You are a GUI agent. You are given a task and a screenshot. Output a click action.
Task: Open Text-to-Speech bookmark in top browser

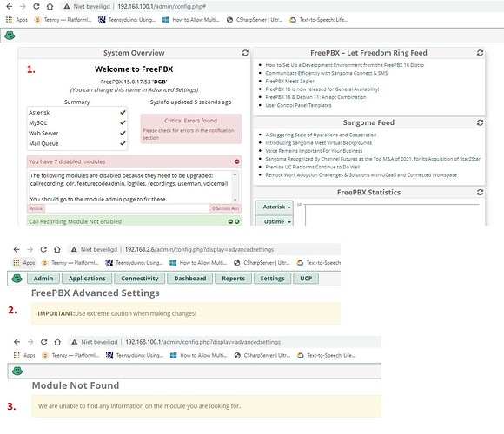[x=319, y=20]
